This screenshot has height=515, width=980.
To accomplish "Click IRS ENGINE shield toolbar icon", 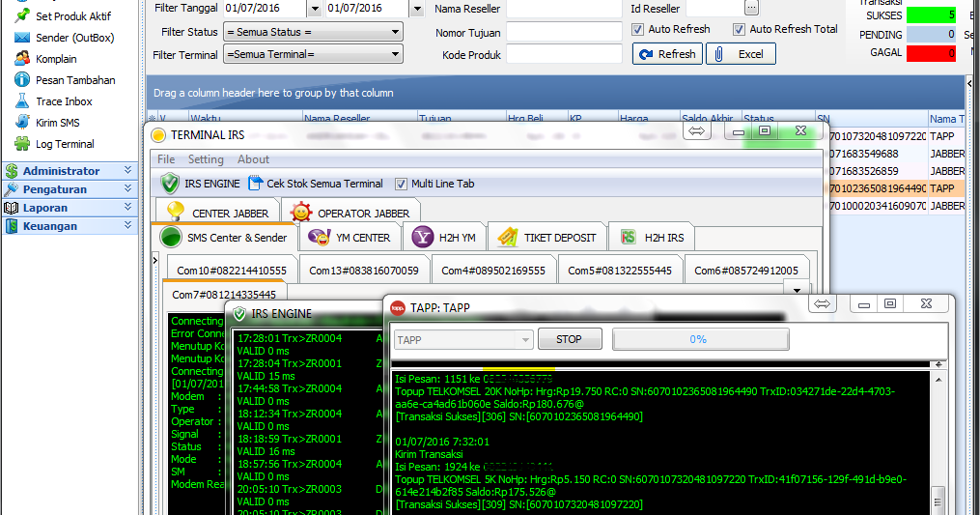I will pyautogui.click(x=169, y=184).
